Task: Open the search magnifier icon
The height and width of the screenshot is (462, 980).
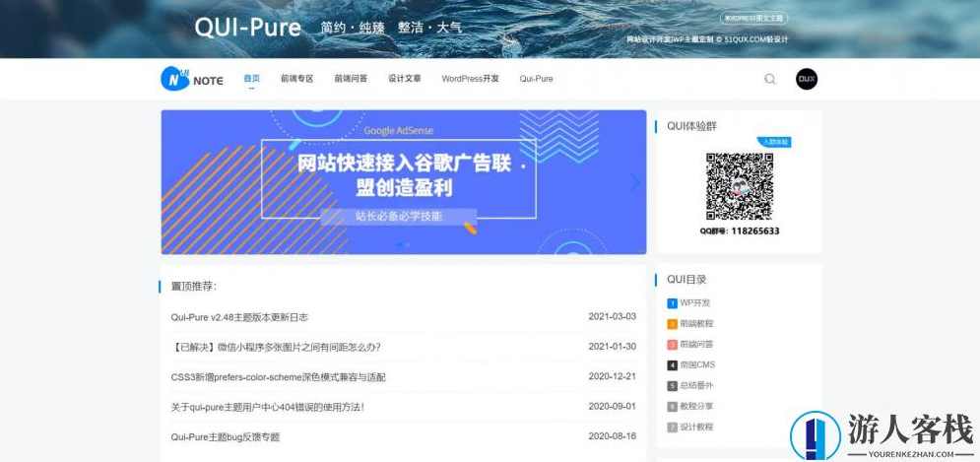Action: click(x=770, y=79)
